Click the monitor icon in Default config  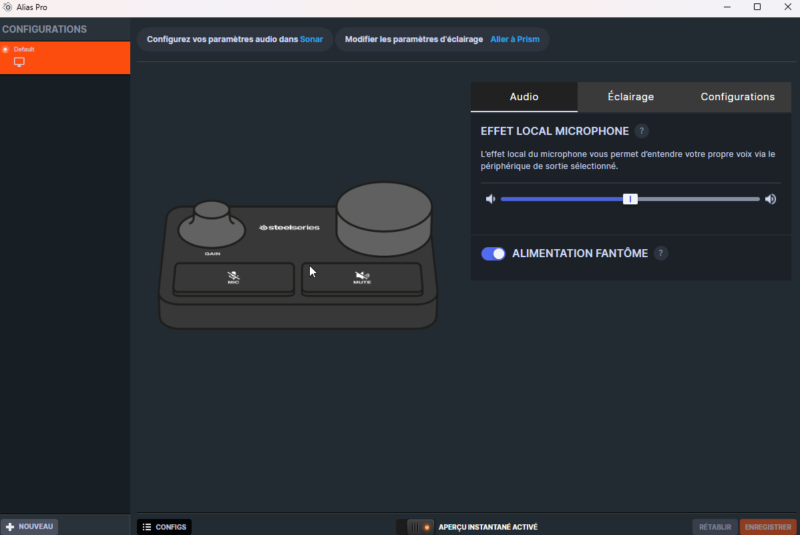coord(19,62)
